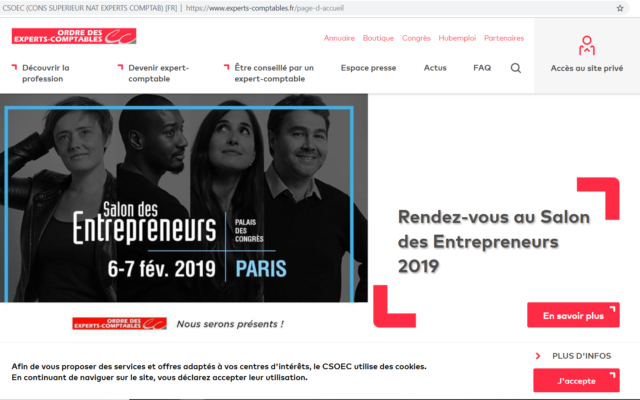Image resolution: width=640 pixels, height=400 pixels.
Task: Open the Annuaire link
Action: [x=339, y=38]
